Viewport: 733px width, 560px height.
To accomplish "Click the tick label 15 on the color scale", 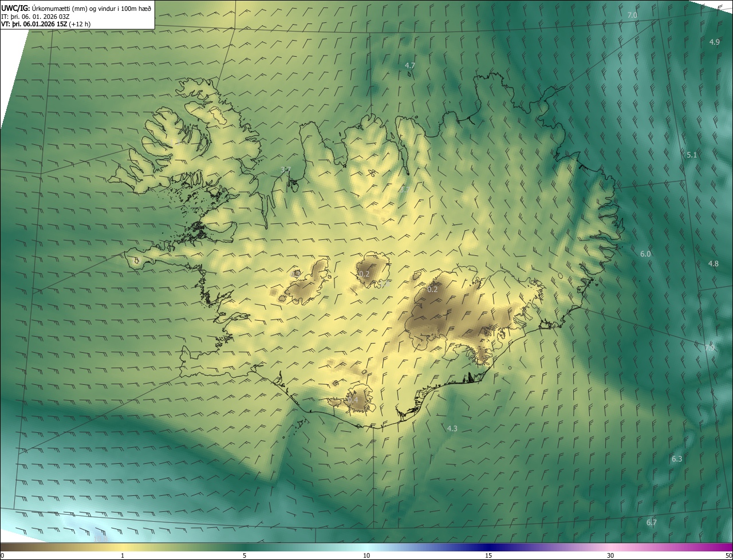I will pos(488,556).
